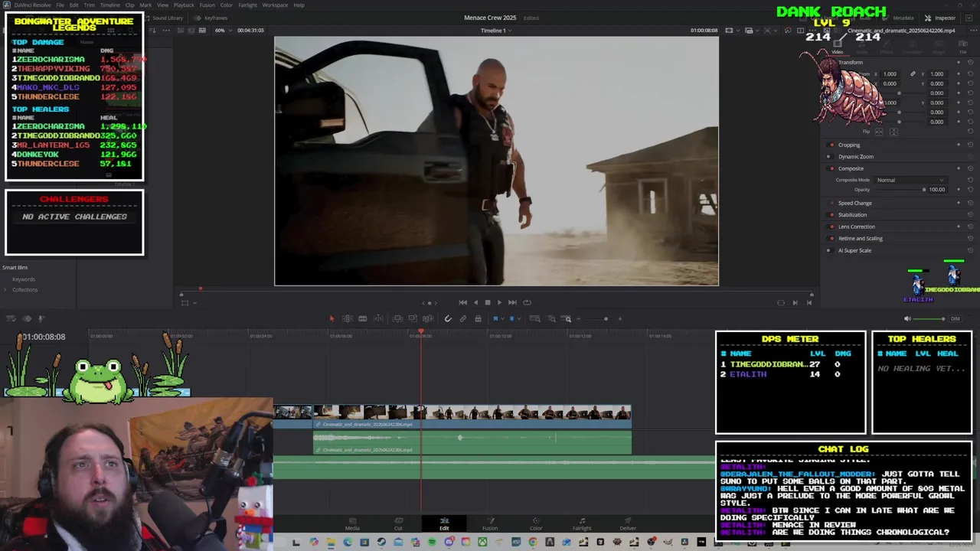Toggle the timeline snapping magnet icon

tap(448, 318)
